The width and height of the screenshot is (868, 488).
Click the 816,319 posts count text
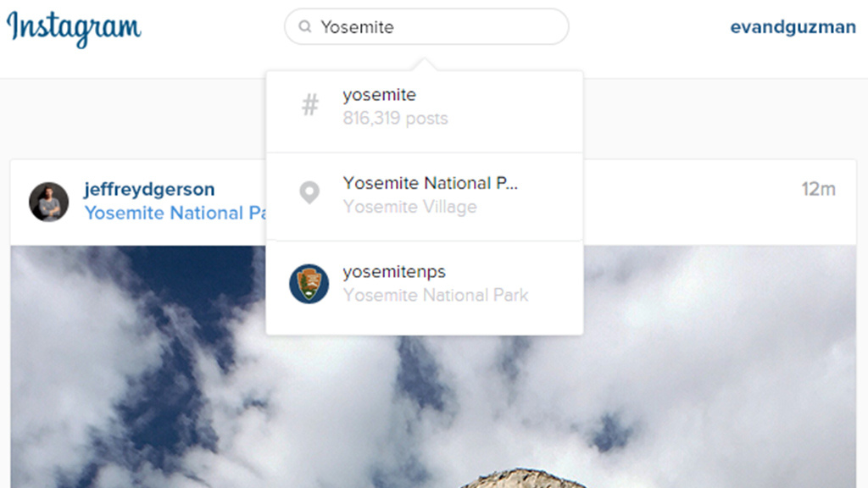point(395,119)
